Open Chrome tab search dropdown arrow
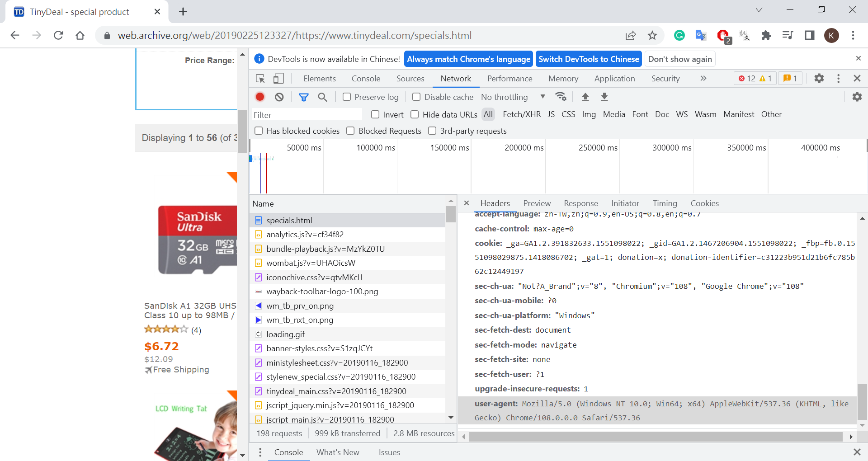 point(759,10)
